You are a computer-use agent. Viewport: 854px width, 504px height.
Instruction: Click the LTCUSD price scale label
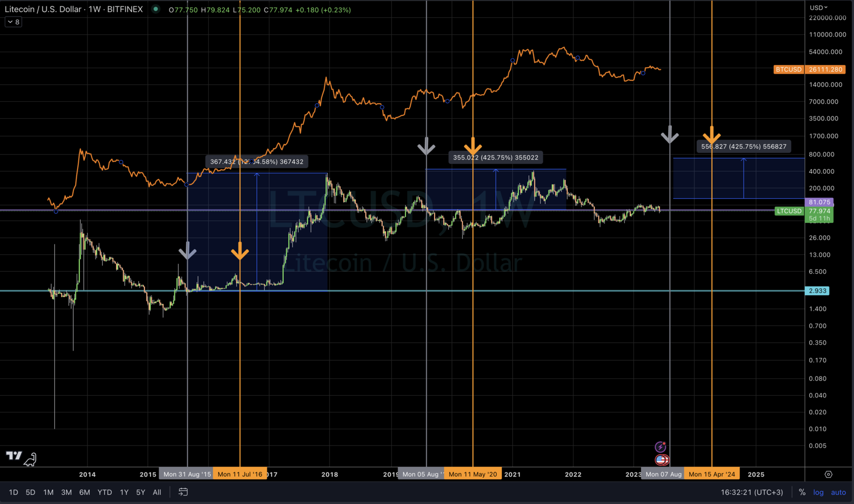pos(789,211)
